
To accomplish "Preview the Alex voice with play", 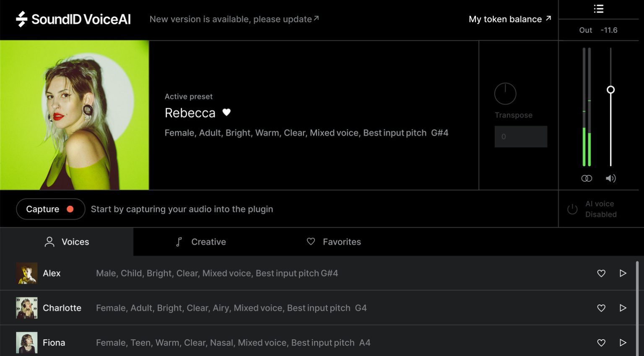I will [623, 273].
